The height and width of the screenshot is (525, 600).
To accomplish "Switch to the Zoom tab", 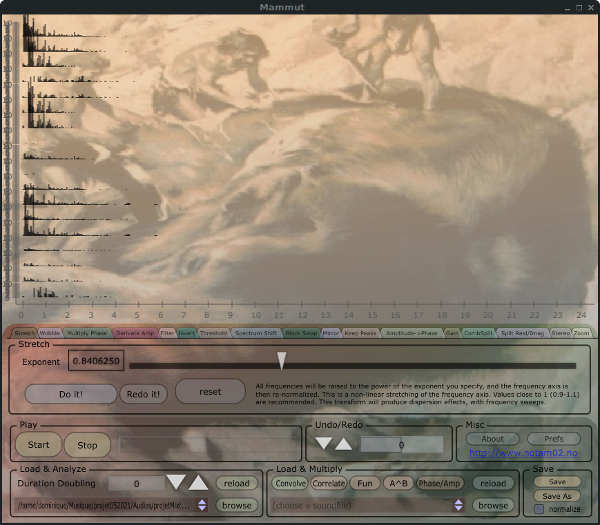I will (x=581, y=333).
